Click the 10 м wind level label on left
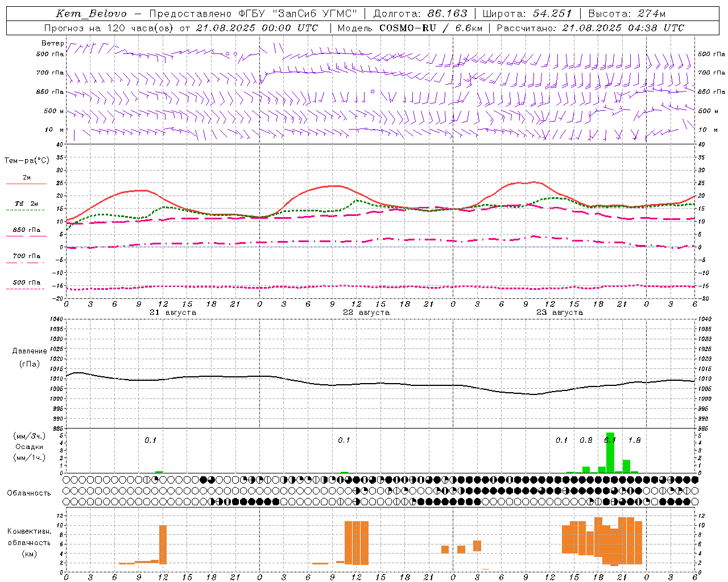This screenshot has width=728, height=582. coord(54,130)
